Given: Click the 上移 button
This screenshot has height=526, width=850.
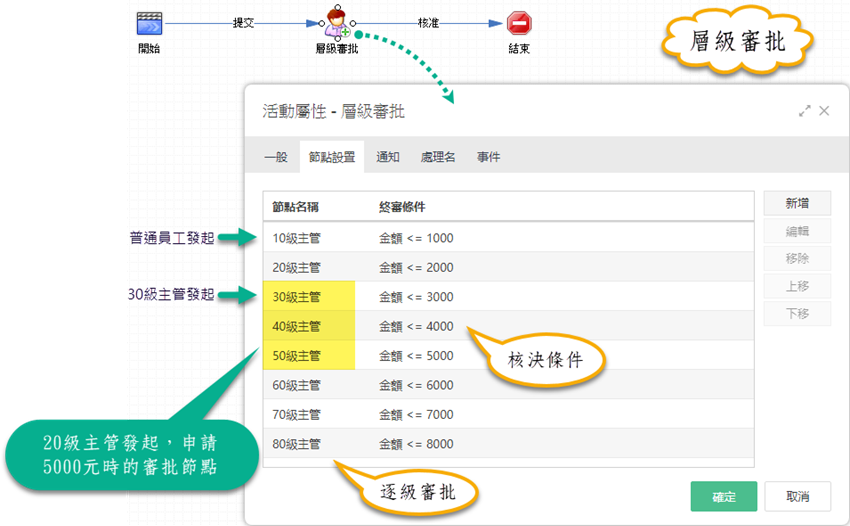Looking at the screenshot, I should click(x=797, y=286).
